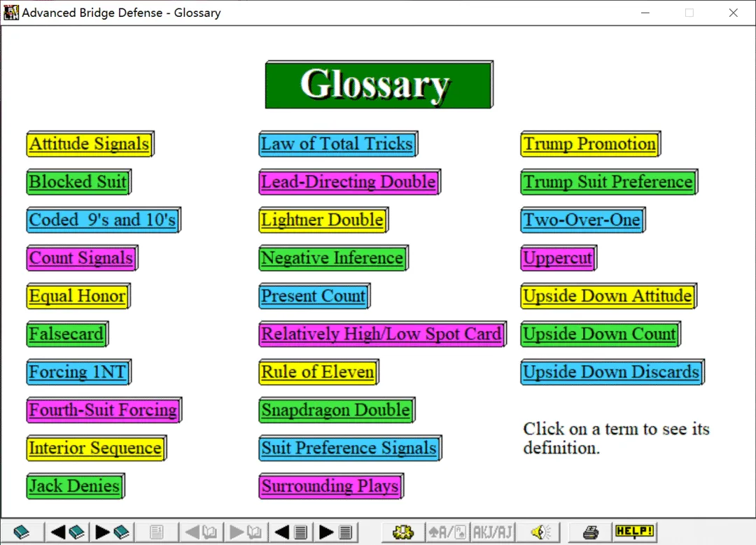Click the grayed-out next chapter open-book icon
This screenshot has width=756, height=545.
pos(246,532)
